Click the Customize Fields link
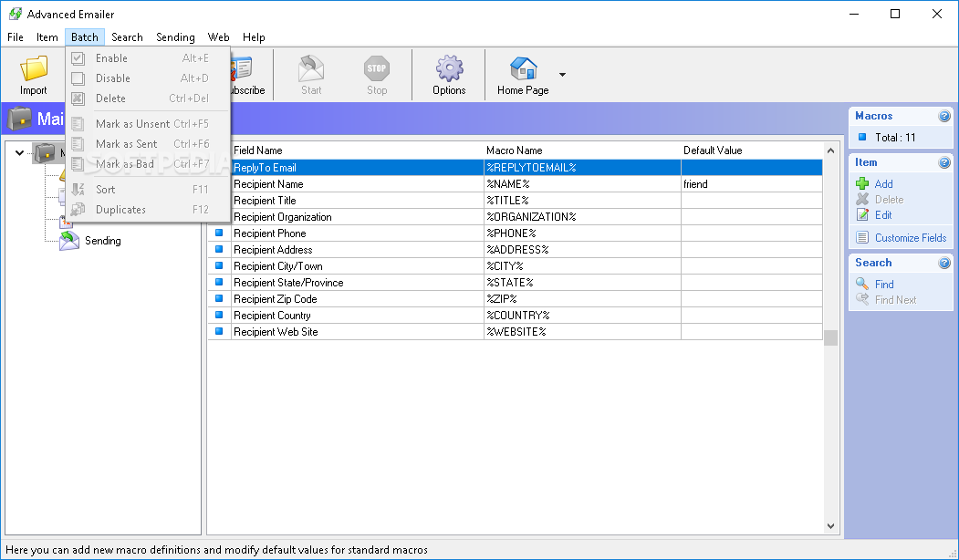Screen dimensions: 959x560 pos(911,238)
